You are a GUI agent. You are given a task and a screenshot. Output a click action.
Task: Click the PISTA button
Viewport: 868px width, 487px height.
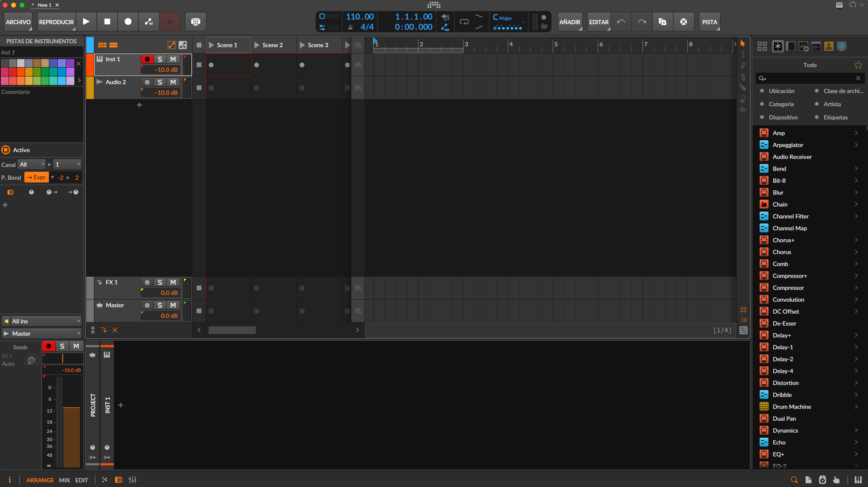(x=709, y=22)
